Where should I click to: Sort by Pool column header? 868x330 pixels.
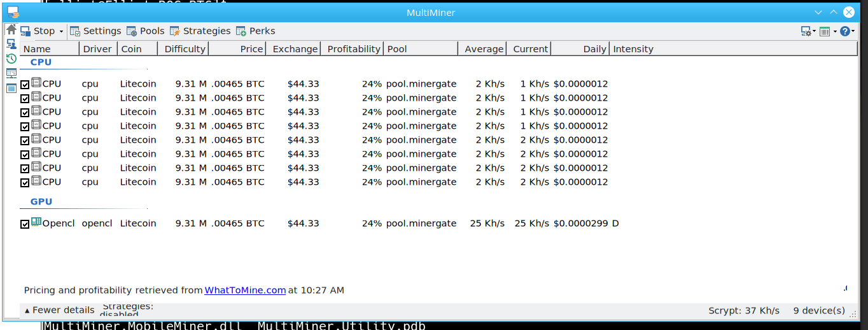(421, 49)
